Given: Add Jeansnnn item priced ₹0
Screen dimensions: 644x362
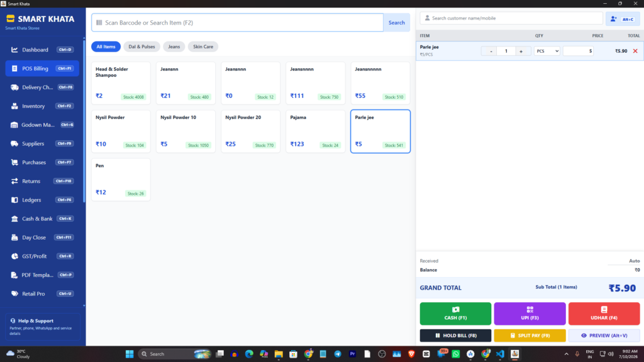Looking at the screenshot, I should (x=250, y=84).
